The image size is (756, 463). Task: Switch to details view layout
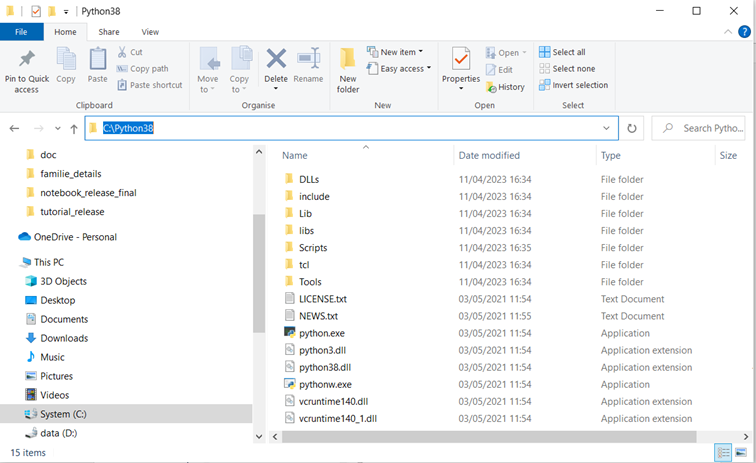coord(724,453)
